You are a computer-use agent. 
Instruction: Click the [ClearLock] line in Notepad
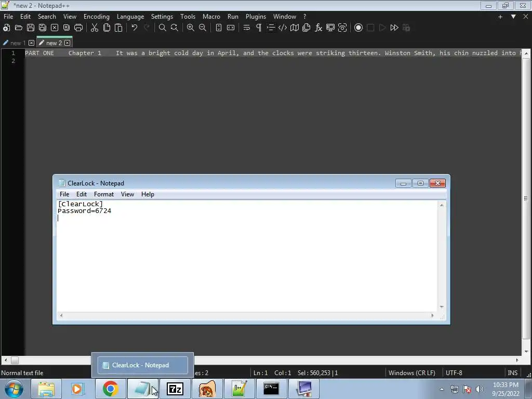point(80,204)
